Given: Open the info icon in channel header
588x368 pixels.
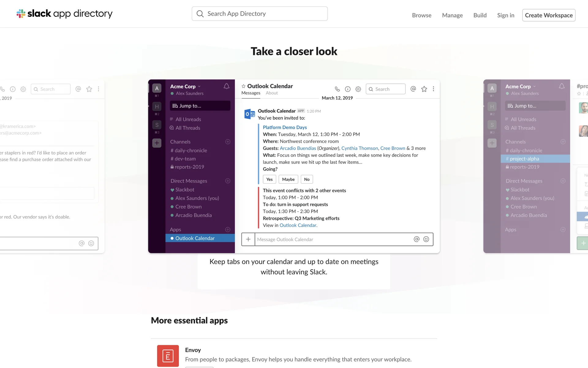Looking at the screenshot, I should coord(348,89).
